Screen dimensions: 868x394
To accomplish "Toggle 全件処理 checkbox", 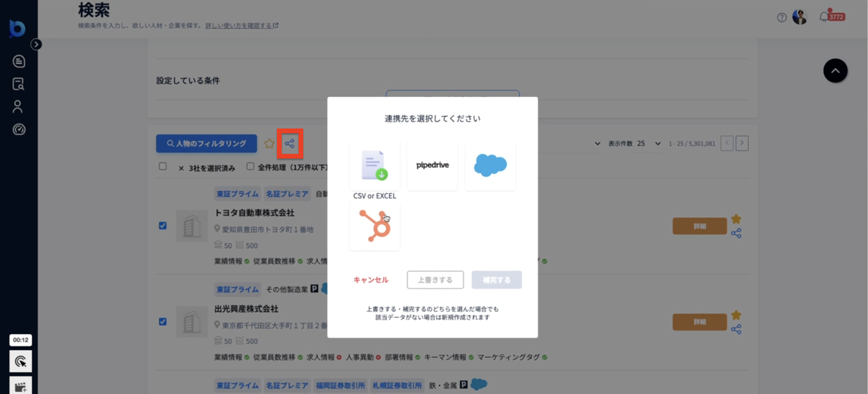I will click(x=250, y=167).
